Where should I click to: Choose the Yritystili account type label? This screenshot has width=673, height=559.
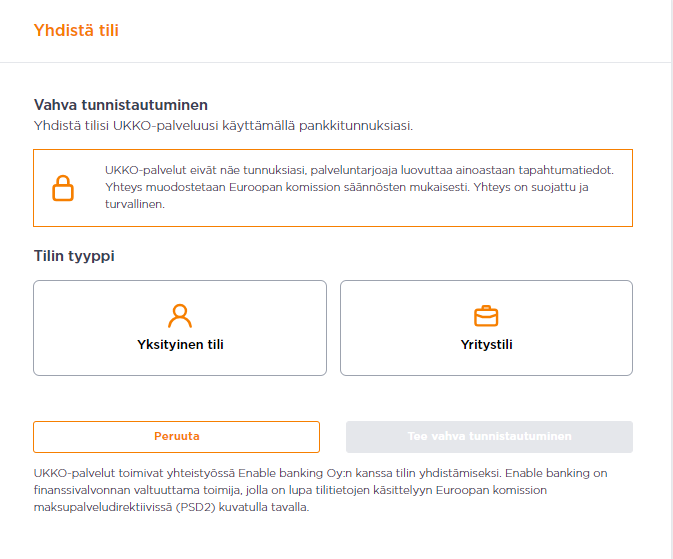[x=486, y=345]
